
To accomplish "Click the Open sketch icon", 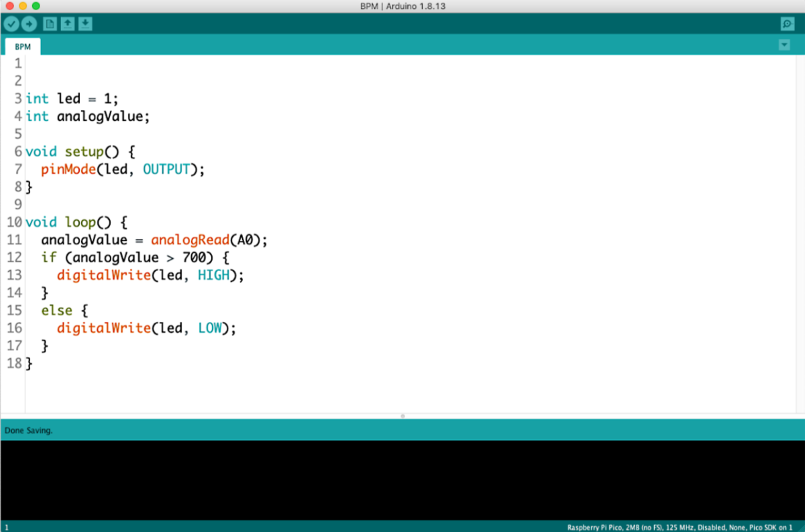I will (x=67, y=23).
